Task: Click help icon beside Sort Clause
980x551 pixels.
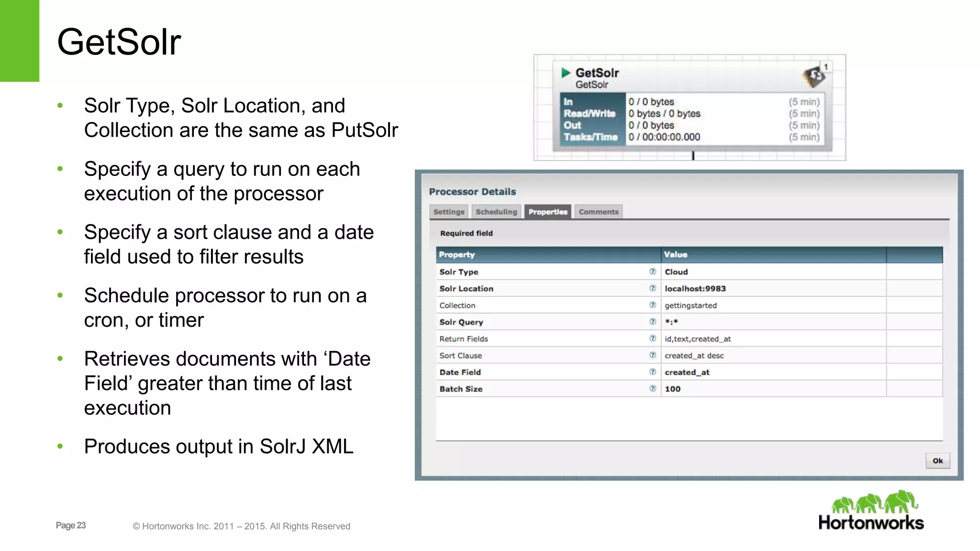Action: click(652, 355)
